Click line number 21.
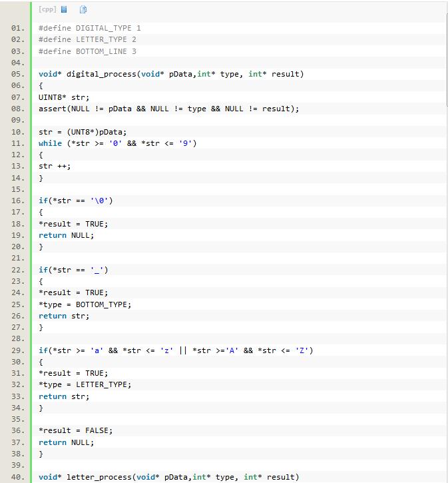This screenshot has height=483, width=448. (18, 258)
